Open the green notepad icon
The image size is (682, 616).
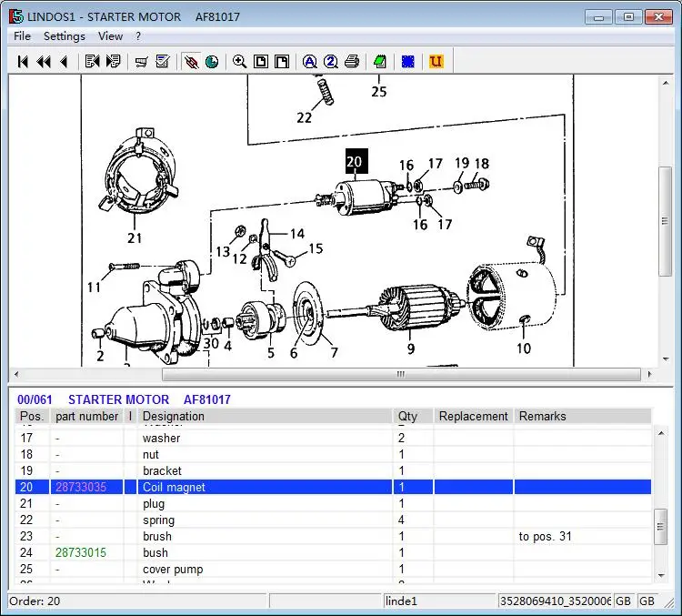[x=380, y=61]
